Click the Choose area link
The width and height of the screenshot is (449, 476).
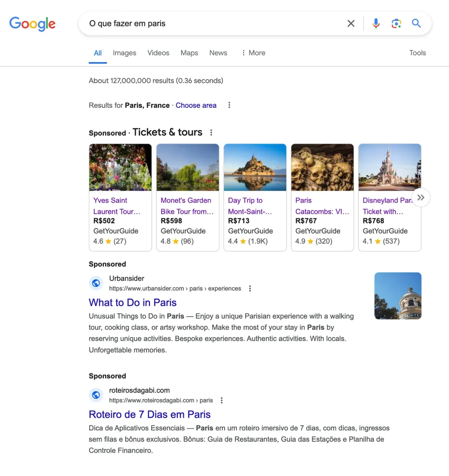point(196,106)
